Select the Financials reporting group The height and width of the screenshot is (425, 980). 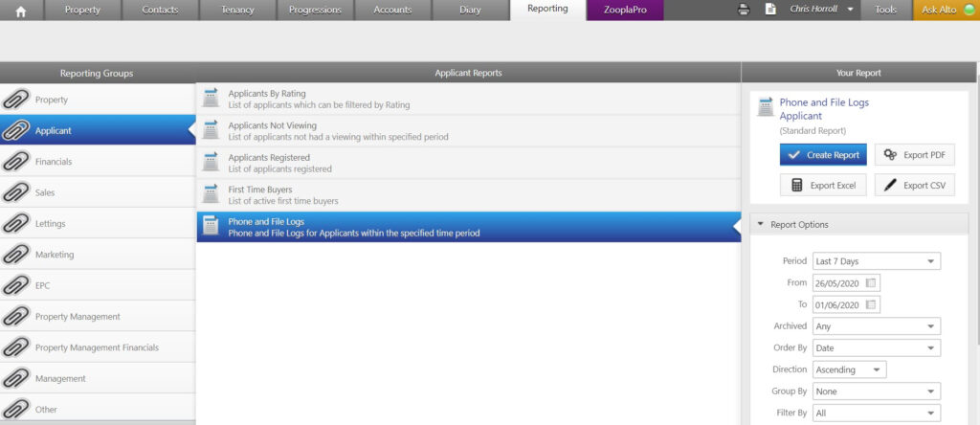pos(98,161)
